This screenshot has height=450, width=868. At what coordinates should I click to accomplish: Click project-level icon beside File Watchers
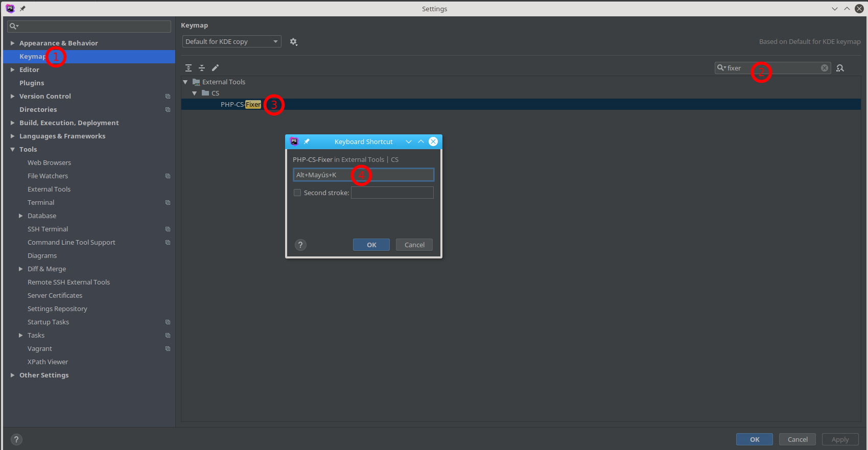(x=168, y=176)
